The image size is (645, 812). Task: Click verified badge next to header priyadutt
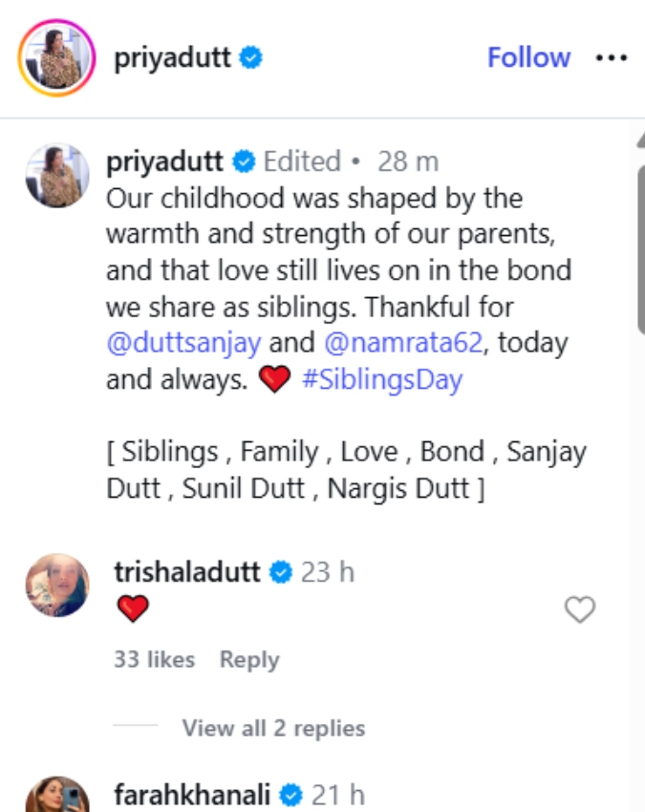click(x=252, y=57)
